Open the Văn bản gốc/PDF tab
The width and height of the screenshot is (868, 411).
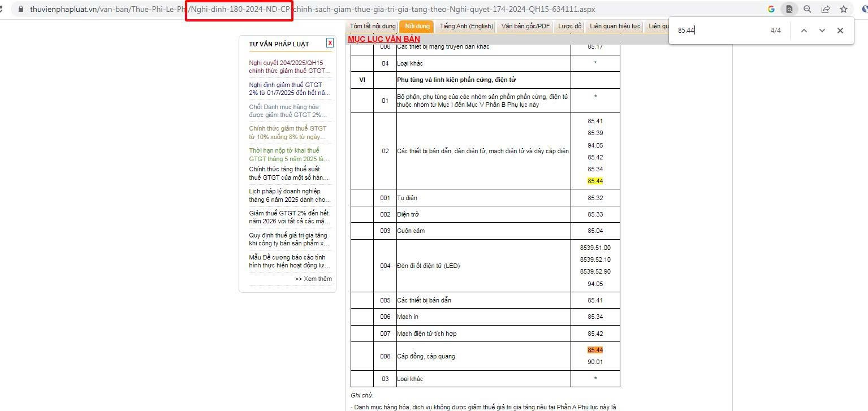[x=525, y=27]
